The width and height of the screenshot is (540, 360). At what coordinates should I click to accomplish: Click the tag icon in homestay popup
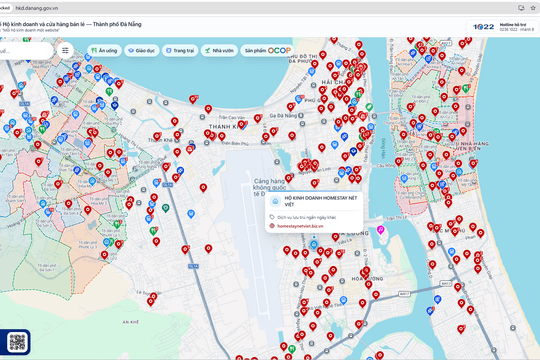(272, 217)
